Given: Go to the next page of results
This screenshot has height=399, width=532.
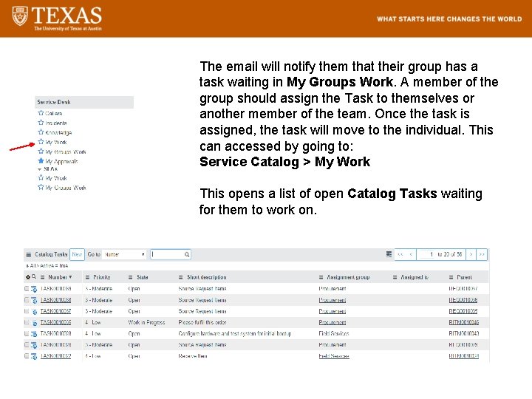Looking at the screenshot, I should 471,254.
